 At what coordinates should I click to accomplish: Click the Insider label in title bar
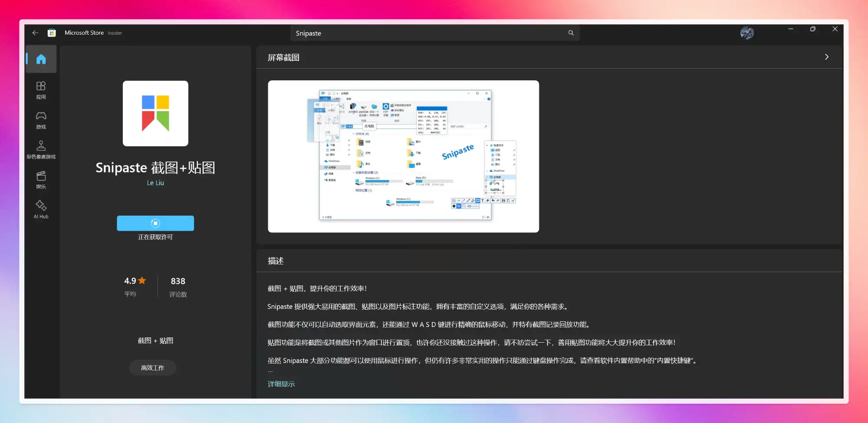tap(115, 33)
